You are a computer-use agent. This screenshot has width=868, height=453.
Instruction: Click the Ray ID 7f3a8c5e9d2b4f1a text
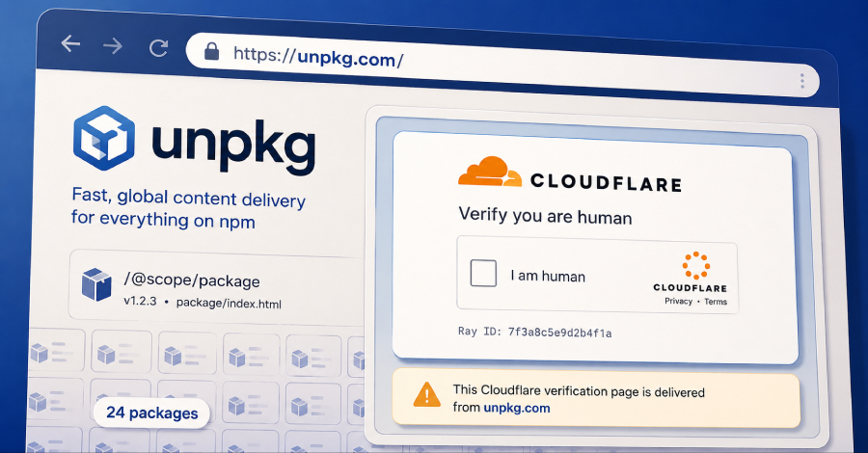click(534, 332)
